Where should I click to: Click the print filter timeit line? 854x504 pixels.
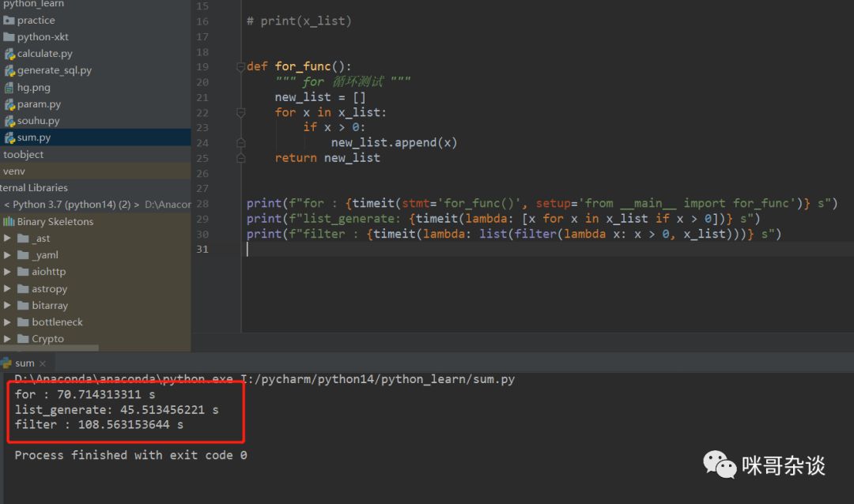(514, 234)
